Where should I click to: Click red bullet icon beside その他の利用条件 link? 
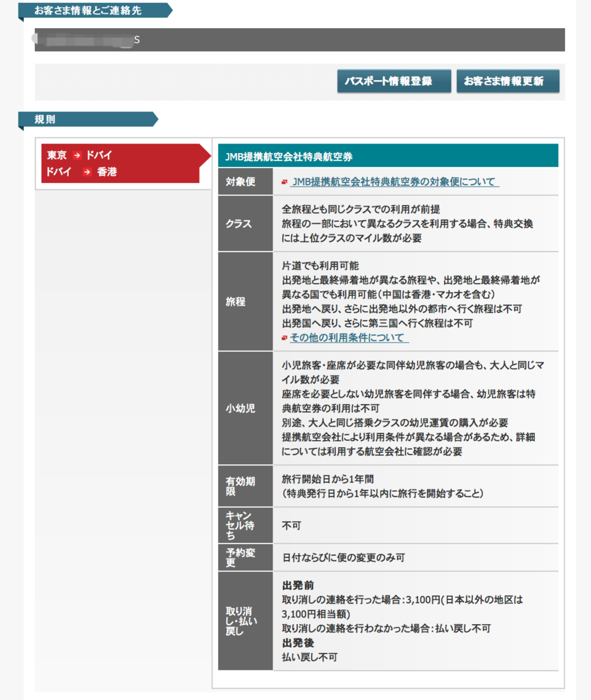point(284,338)
